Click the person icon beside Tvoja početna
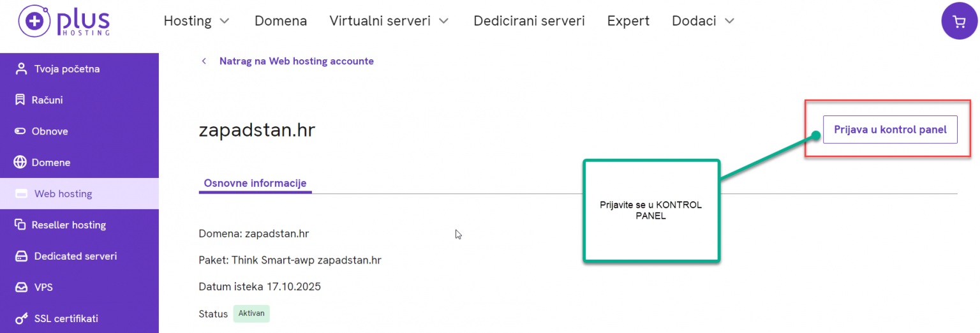 coord(22,69)
